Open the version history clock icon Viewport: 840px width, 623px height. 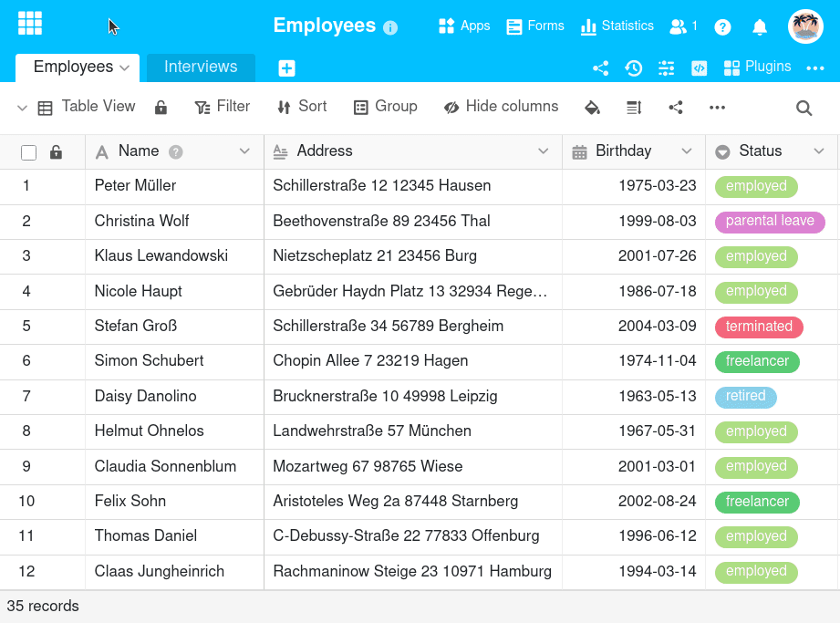(633, 67)
